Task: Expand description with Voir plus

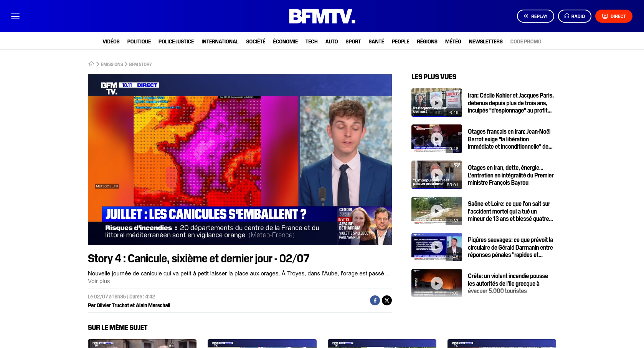Action: pos(99,281)
